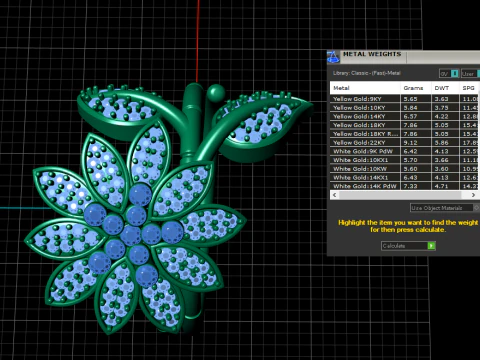Select the Yellow Gold:18KY row
This screenshot has height=360, width=480.
405,125
